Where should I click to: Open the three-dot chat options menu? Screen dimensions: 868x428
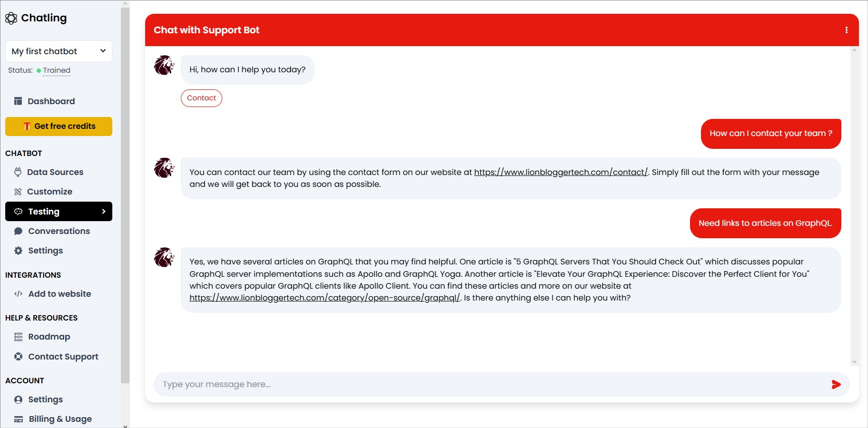846,30
